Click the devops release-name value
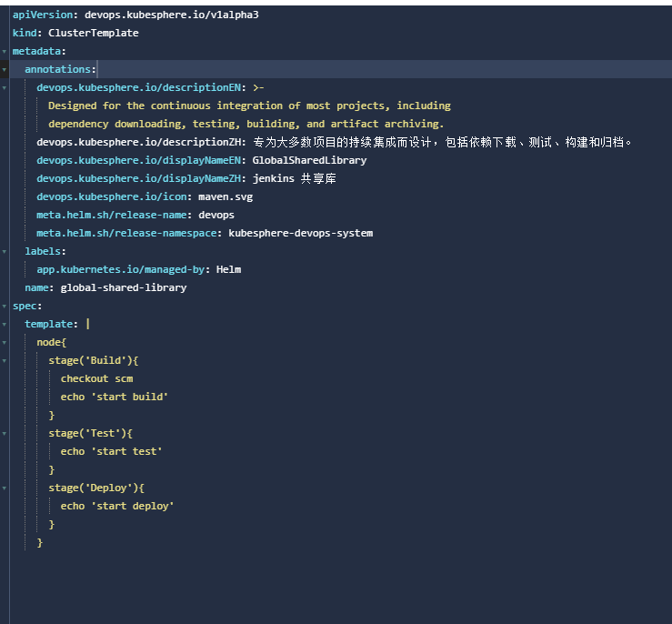672x624 pixels. point(216,216)
